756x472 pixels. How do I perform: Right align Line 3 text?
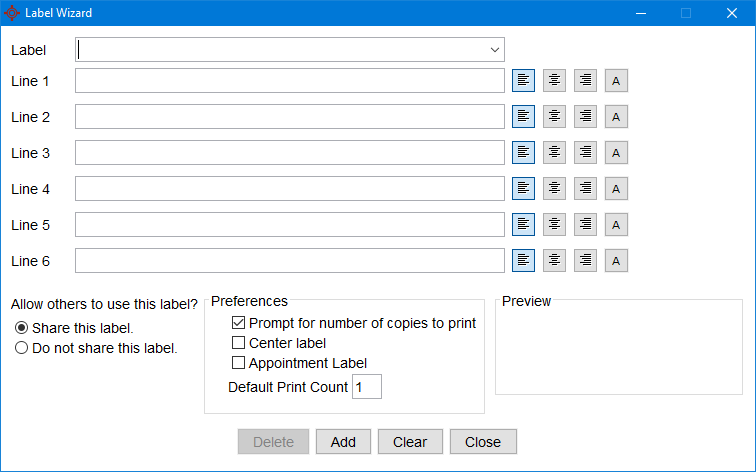point(586,153)
